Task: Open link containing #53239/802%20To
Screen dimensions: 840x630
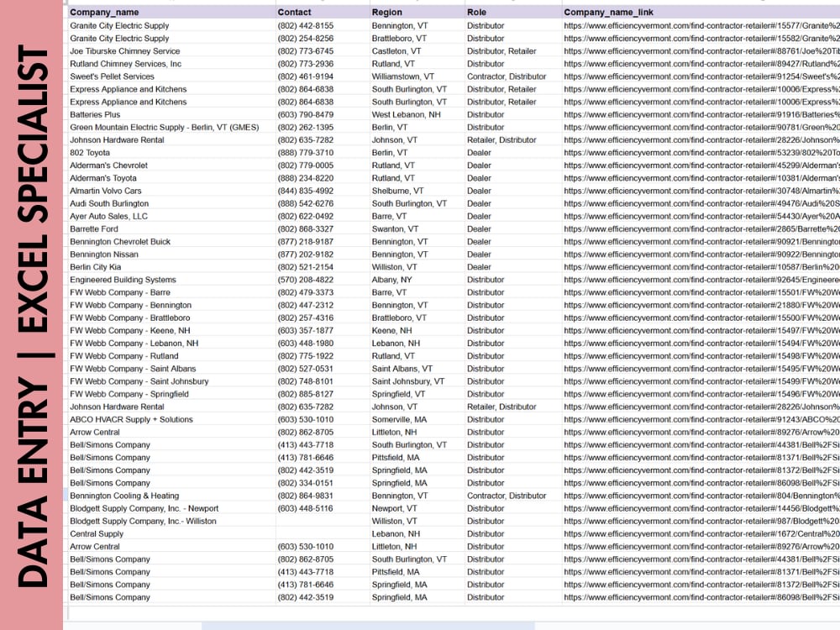Action: coord(701,153)
